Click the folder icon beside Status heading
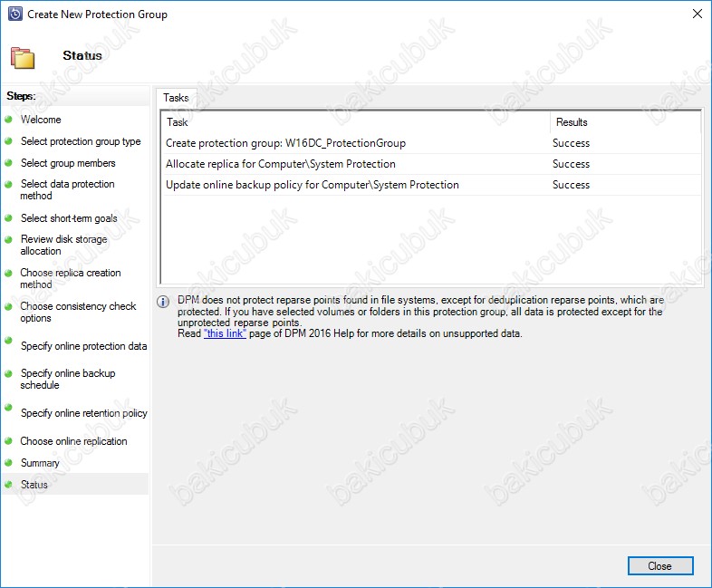 tap(23, 58)
